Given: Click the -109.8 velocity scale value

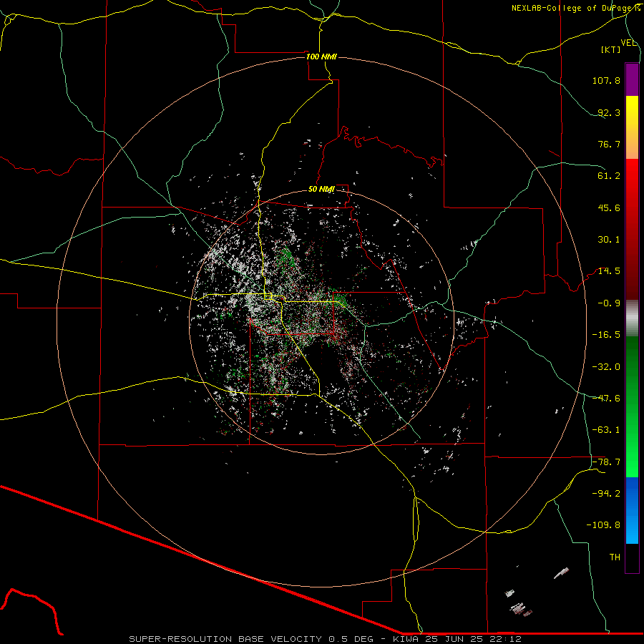Looking at the screenshot, I should [603, 525].
